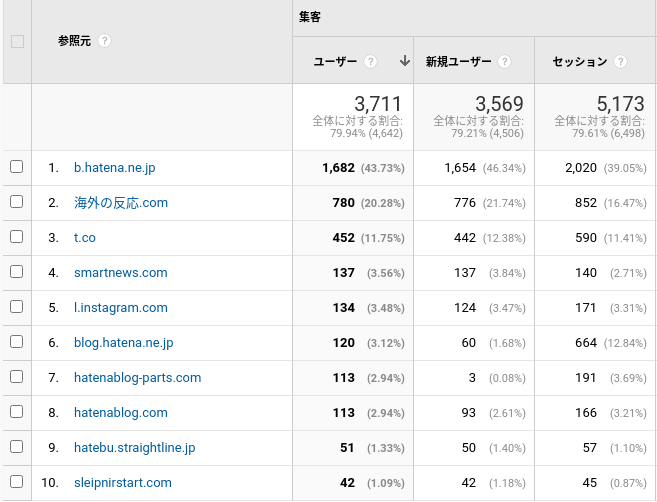Open the t.co referrer link
The width and height of the screenshot is (657, 502).
[85, 238]
